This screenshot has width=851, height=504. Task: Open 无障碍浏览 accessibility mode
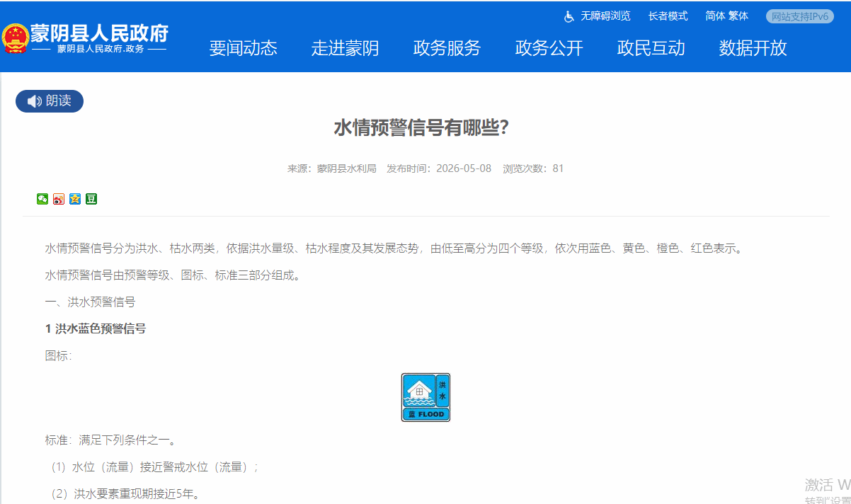pyautogui.click(x=605, y=16)
